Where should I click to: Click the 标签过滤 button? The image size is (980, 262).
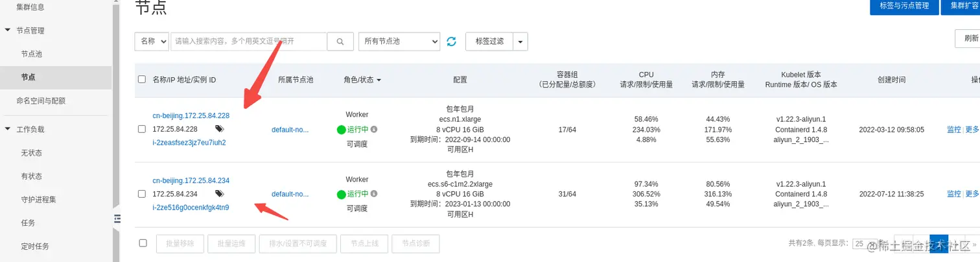coord(489,42)
